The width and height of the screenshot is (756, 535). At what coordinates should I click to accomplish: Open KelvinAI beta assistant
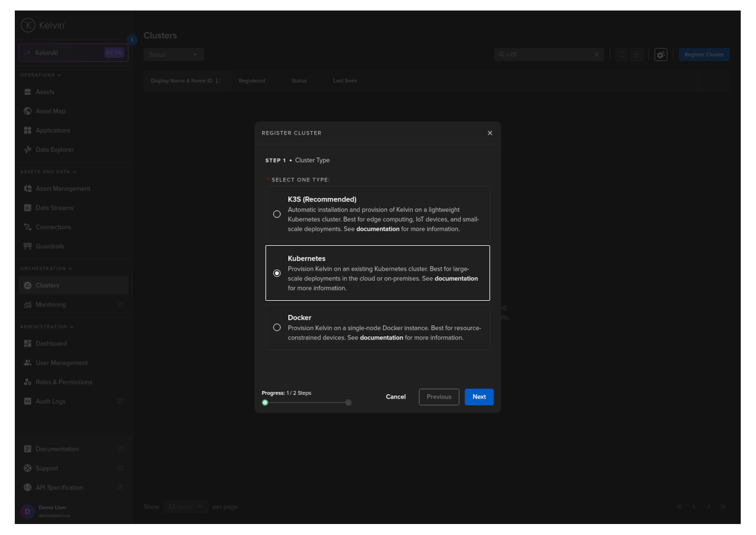point(73,53)
